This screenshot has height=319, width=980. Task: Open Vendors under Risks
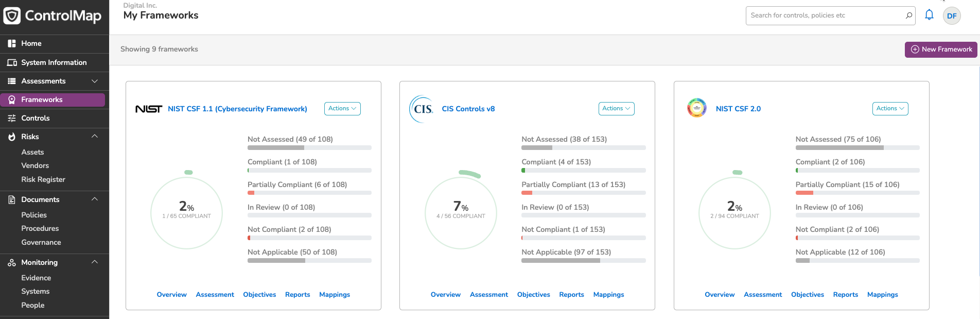pos(35,165)
